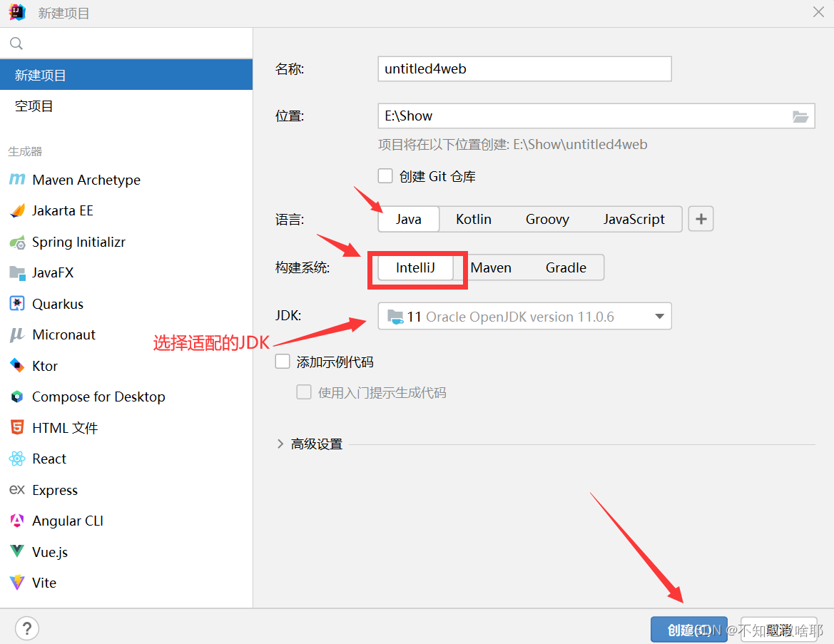Select the Angular CLI icon

(x=17, y=521)
